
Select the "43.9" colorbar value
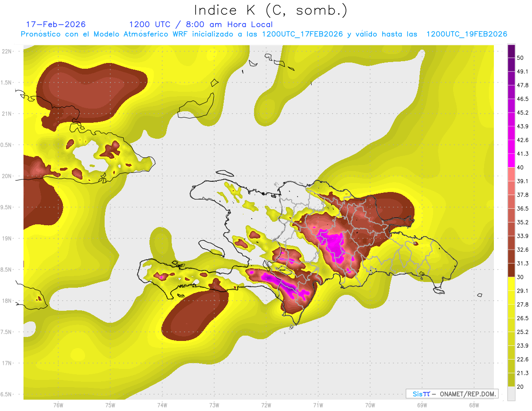coord(523,126)
